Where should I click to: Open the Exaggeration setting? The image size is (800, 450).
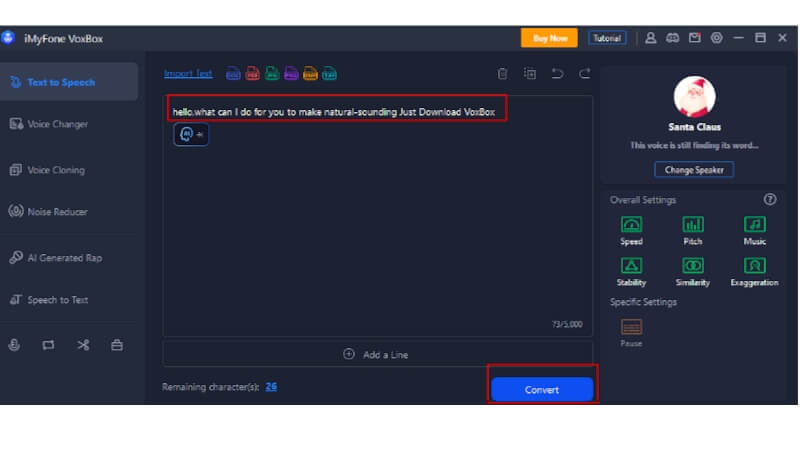[x=755, y=271]
